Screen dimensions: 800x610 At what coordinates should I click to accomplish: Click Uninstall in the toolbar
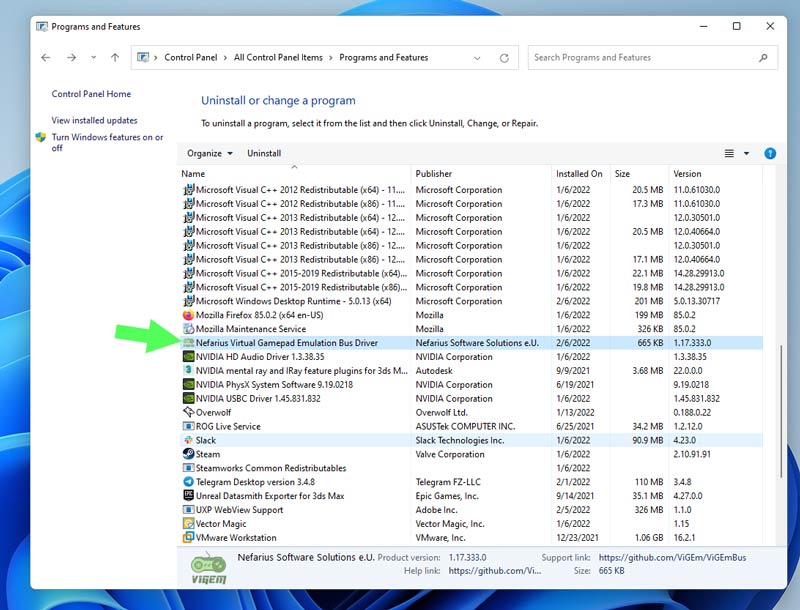click(264, 153)
